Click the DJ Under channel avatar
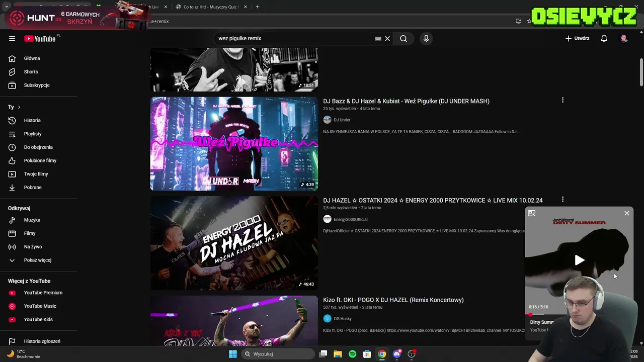 pos(327,120)
